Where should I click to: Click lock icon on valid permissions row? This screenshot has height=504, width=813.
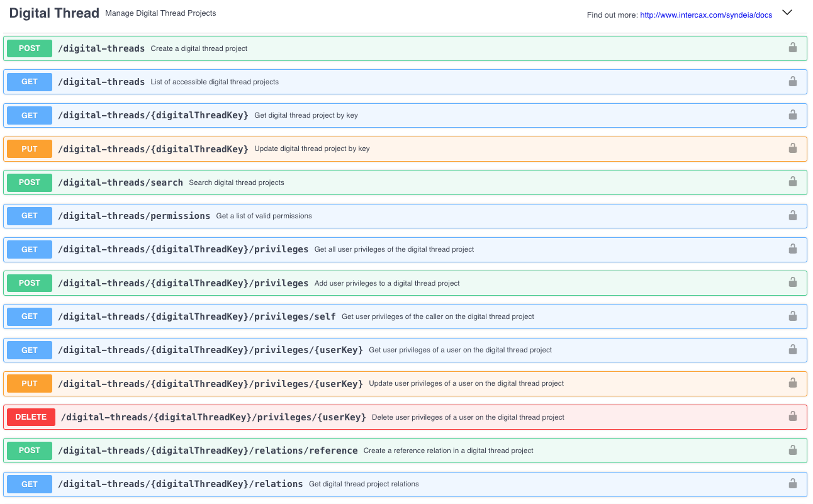tap(792, 215)
